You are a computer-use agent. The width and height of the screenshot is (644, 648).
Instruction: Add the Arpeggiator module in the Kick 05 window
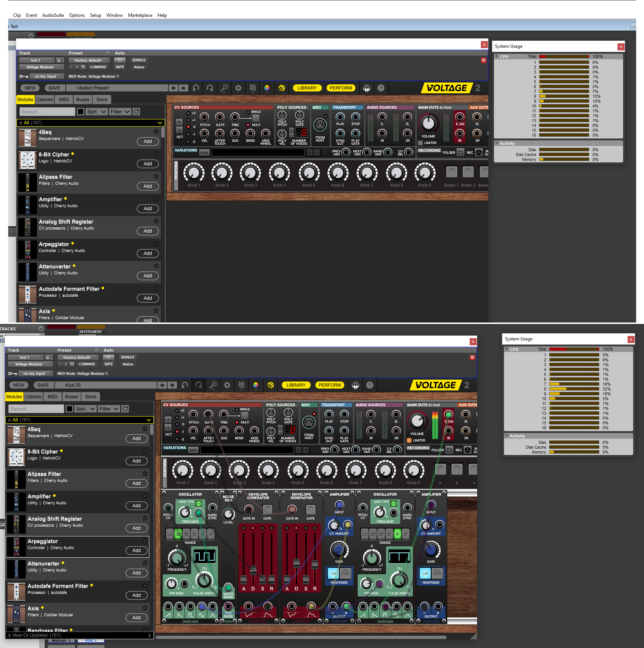pos(137,550)
